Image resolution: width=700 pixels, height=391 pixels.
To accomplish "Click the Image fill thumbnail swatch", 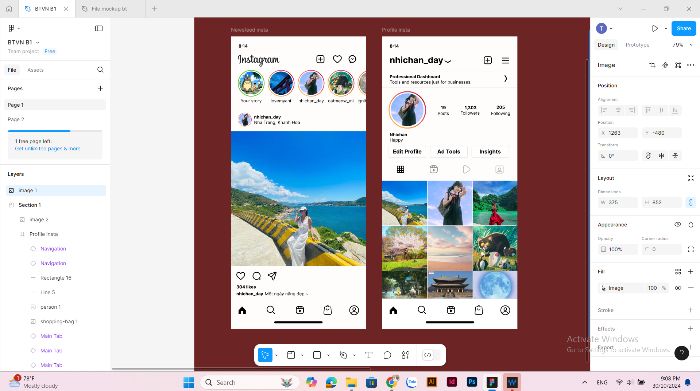I will pyautogui.click(x=604, y=288).
